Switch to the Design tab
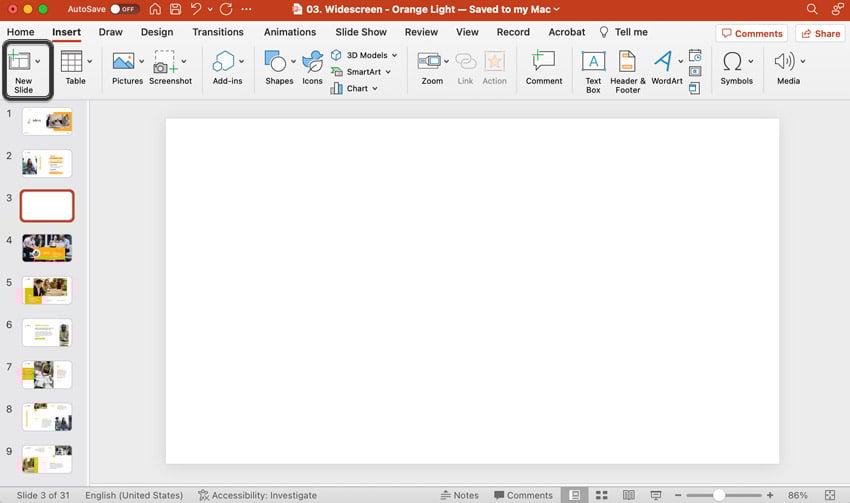The width and height of the screenshot is (850, 503). [x=157, y=32]
